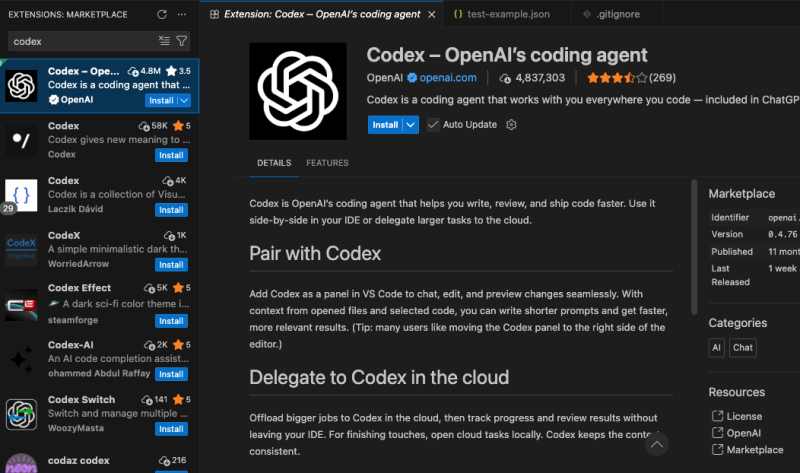Open the extension settings gear
800x473 pixels.
[x=511, y=125]
